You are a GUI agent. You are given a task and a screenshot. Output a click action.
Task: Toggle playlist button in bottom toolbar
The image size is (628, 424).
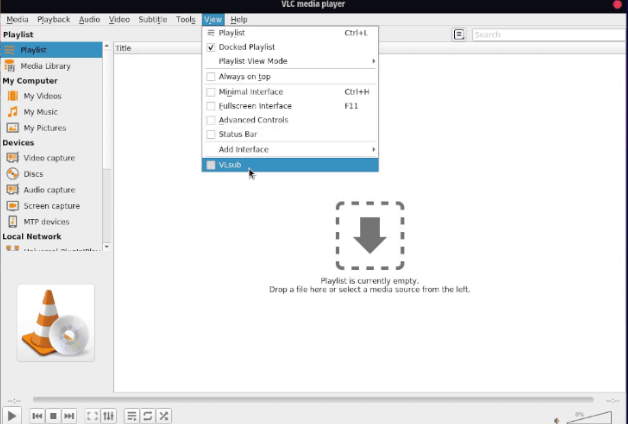(x=132, y=416)
